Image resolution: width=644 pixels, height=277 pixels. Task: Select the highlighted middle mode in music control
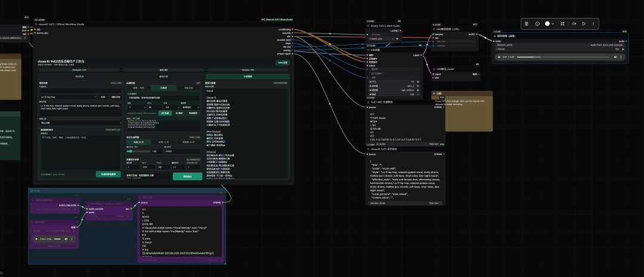(163, 88)
